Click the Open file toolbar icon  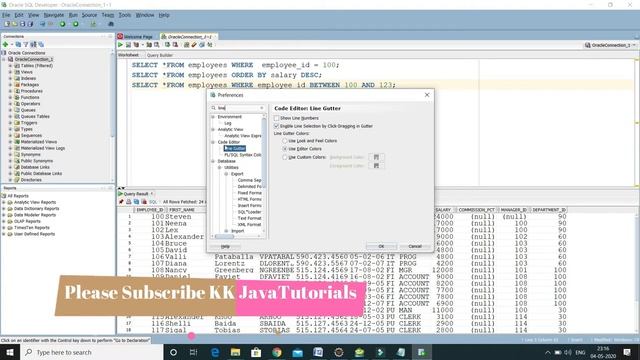pos(15,24)
